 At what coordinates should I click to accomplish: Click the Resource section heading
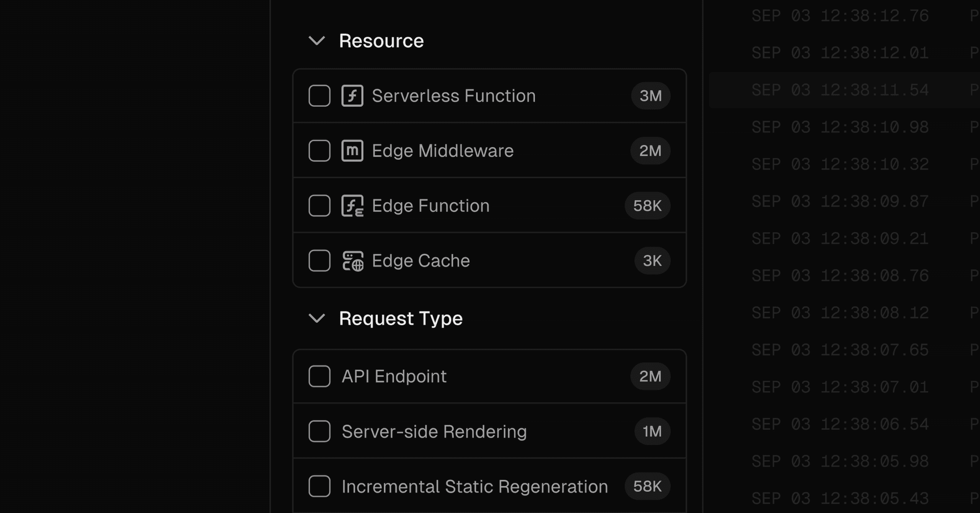tap(381, 41)
